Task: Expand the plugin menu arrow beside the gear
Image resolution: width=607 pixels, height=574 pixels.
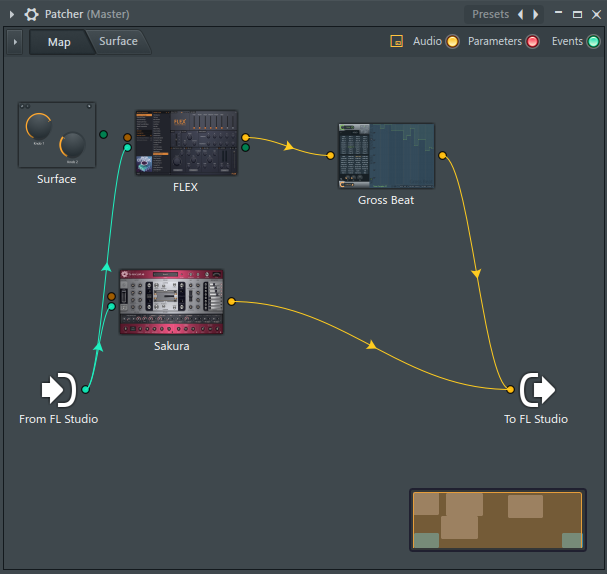Action: click(13, 15)
